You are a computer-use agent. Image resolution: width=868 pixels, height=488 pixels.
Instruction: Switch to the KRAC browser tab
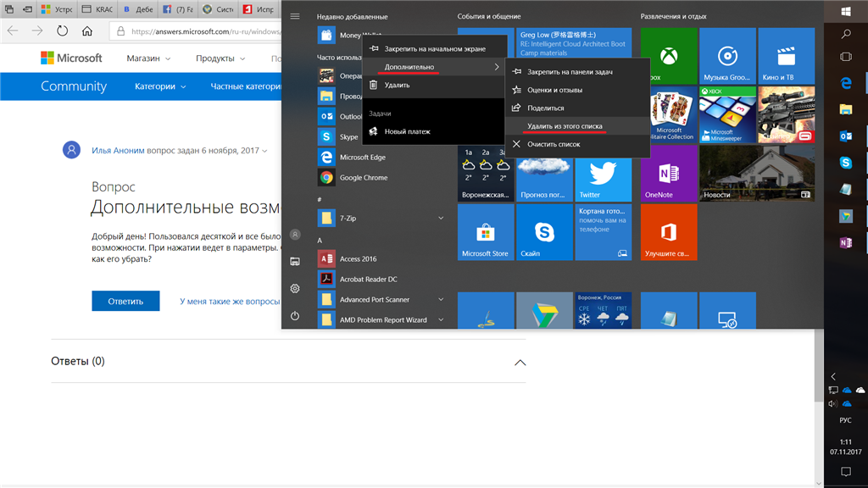pyautogui.click(x=97, y=9)
